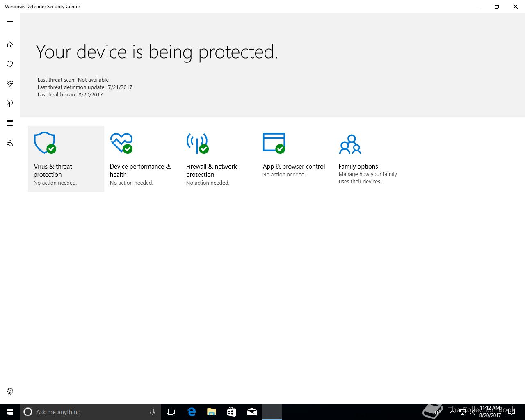Image resolution: width=525 pixels, height=420 pixels.
Task: Open the Family options tile
Action: pyautogui.click(x=371, y=159)
